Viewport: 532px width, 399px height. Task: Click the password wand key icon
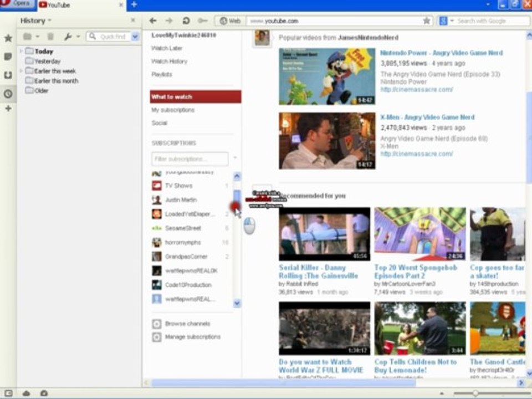tap(203, 21)
